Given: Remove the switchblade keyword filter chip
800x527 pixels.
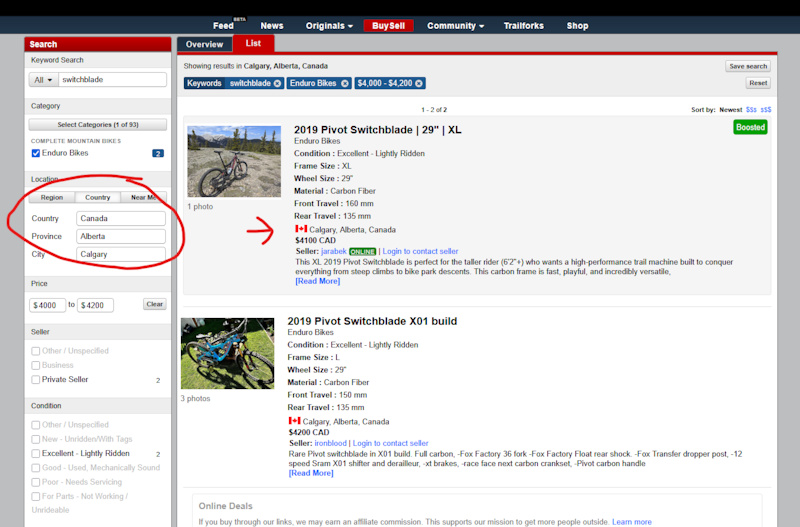Looking at the screenshot, I should [277, 83].
